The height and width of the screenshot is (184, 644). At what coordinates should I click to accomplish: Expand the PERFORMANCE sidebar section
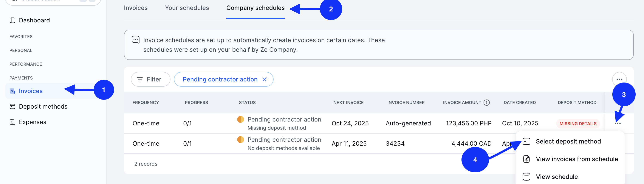pyautogui.click(x=26, y=64)
